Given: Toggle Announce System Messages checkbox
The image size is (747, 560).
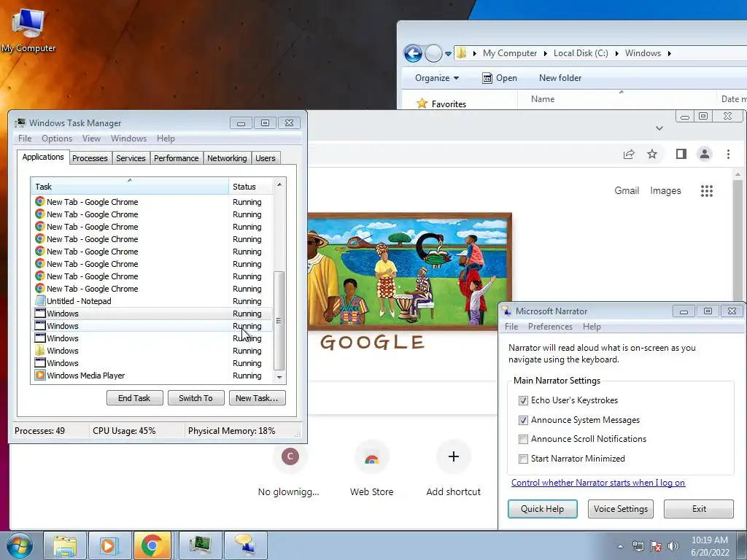Looking at the screenshot, I should point(523,420).
